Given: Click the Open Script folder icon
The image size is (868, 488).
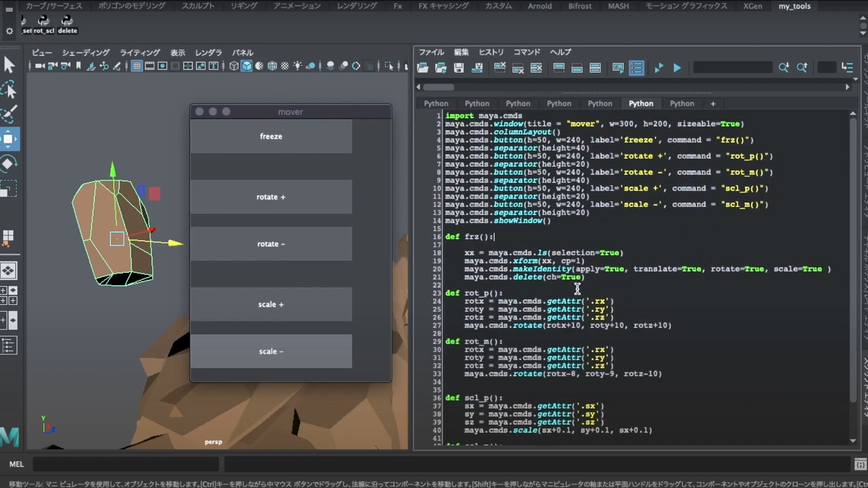Looking at the screenshot, I should click(423, 68).
